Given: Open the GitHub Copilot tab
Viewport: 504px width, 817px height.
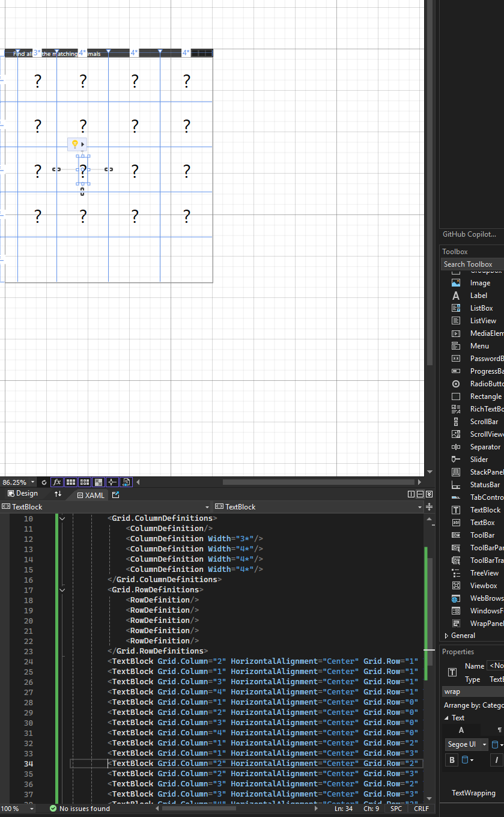Looking at the screenshot, I should [470, 234].
